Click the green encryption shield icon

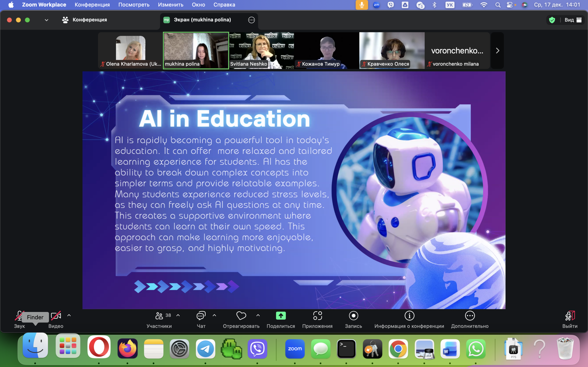tap(552, 20)
